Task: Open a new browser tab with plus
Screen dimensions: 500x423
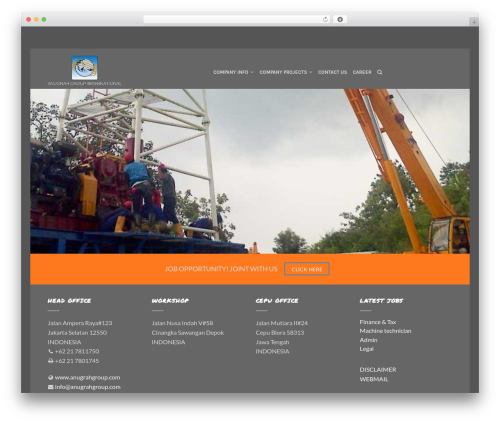Action: click(x=474, y=22)
